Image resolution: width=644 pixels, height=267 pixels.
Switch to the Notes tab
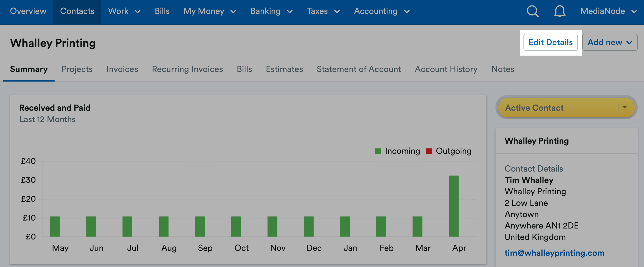(x=503, y=69)
